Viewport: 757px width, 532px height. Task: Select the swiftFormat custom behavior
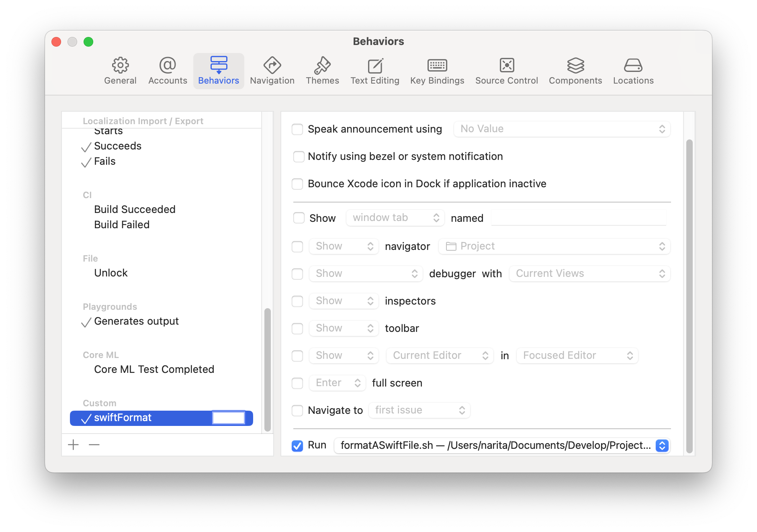[x=162, y=418]
